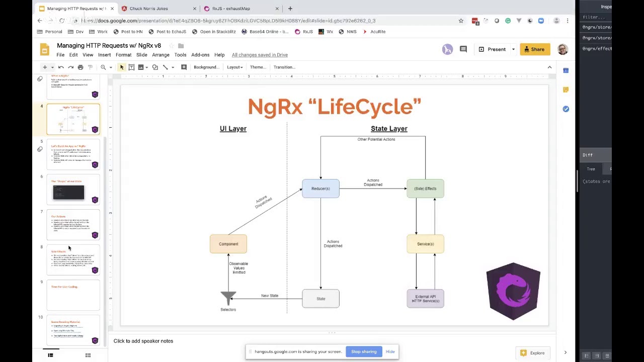Click the Present button

(x=492, y=49)
